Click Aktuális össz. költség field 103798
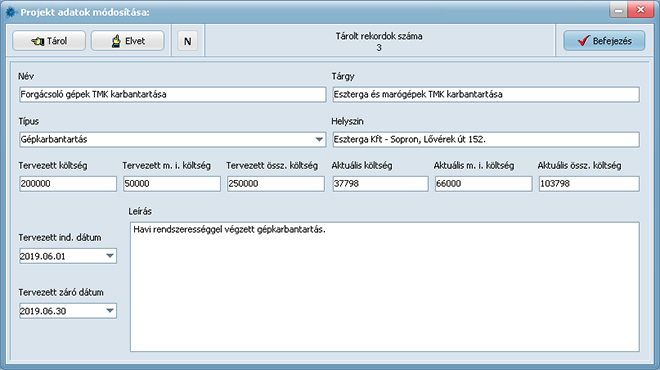This screenshot has height=370, width=660. tap(589, 184)
